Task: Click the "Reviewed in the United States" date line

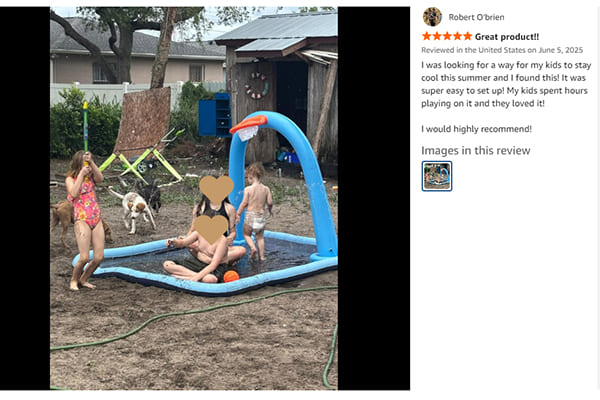Action: tap(502, 50)
